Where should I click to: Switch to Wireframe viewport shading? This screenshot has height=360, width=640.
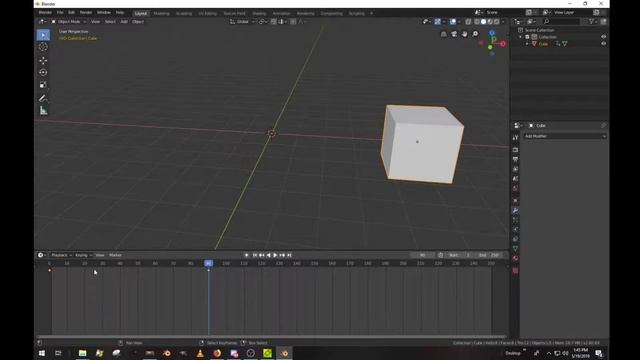[477, 22]
